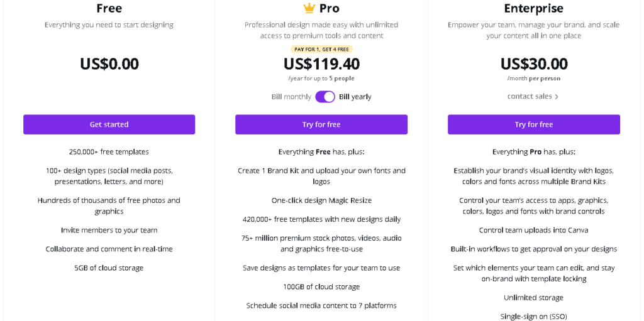Click the 100GB of cloud storage feature
The height and width of the screenshot is (321, 644).
point(321,286)
